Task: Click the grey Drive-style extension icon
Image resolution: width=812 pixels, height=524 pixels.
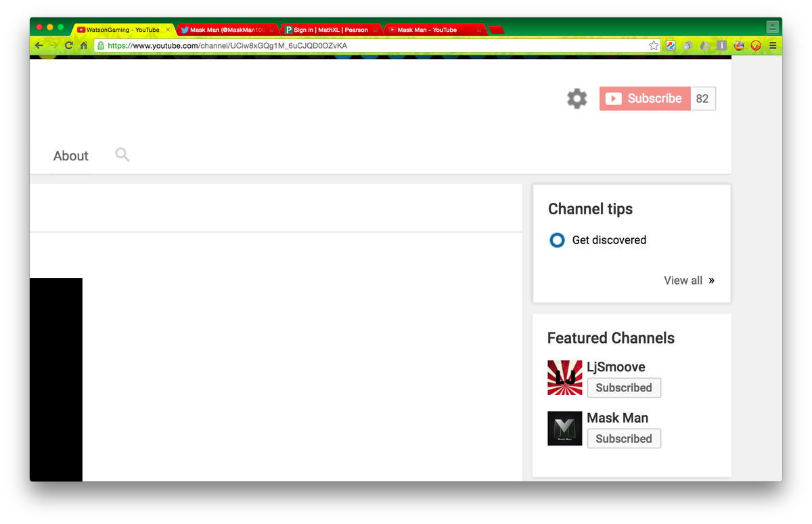Action: tap(704, 46)
